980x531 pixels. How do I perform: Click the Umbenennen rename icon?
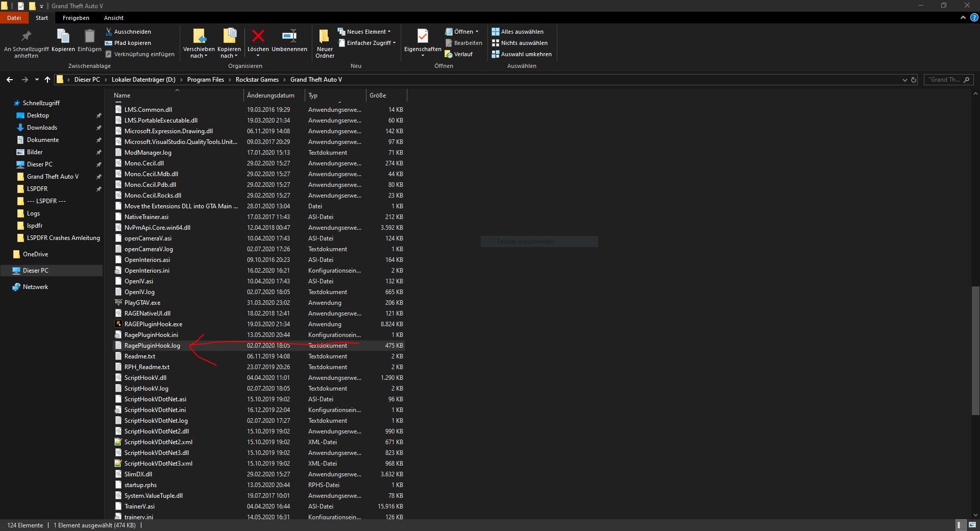(289, 37)
